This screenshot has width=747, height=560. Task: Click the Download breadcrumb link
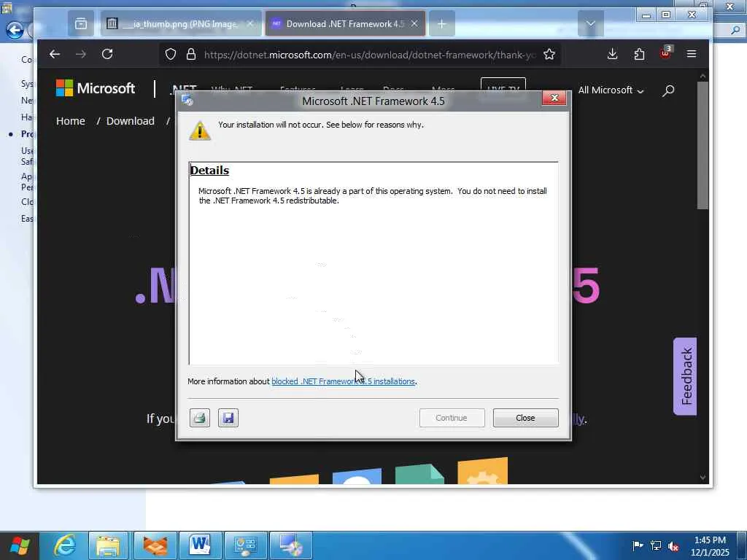tap(130, 121)
